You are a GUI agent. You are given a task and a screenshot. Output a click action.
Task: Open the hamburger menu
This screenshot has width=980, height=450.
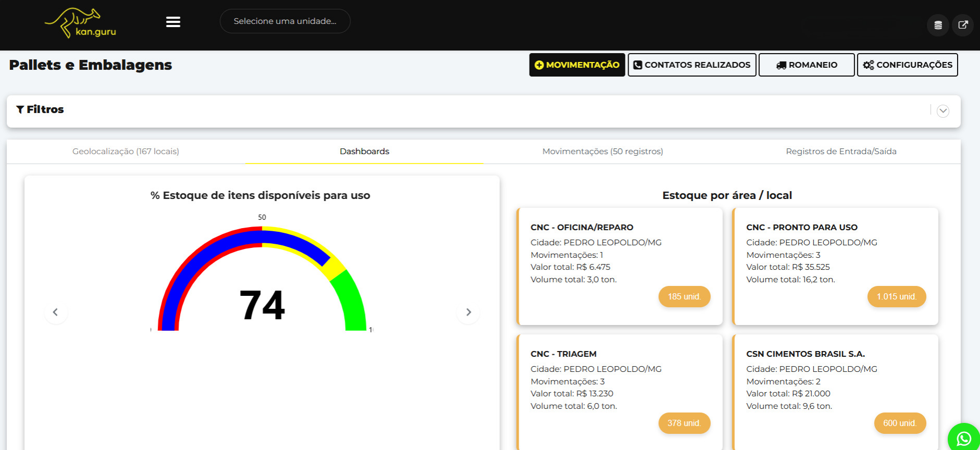click(x=173, y=22)
